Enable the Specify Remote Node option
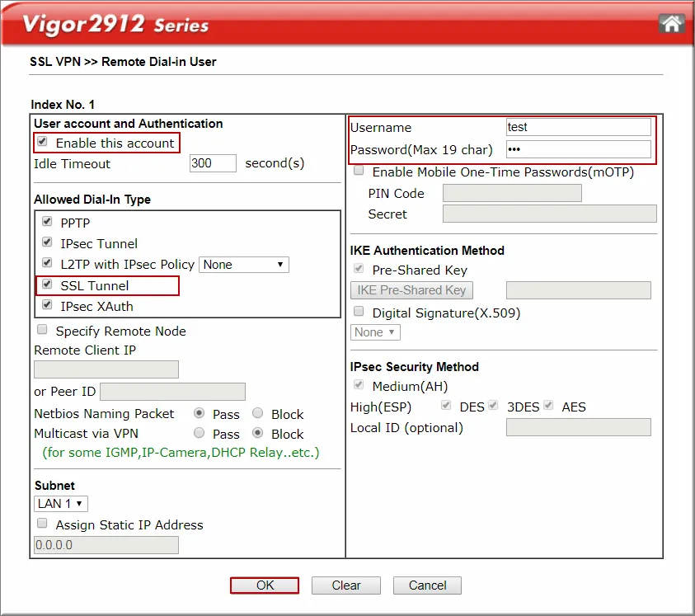Image resolution: width=695 pixels, height=616 pixels. (x=41, y=329)
